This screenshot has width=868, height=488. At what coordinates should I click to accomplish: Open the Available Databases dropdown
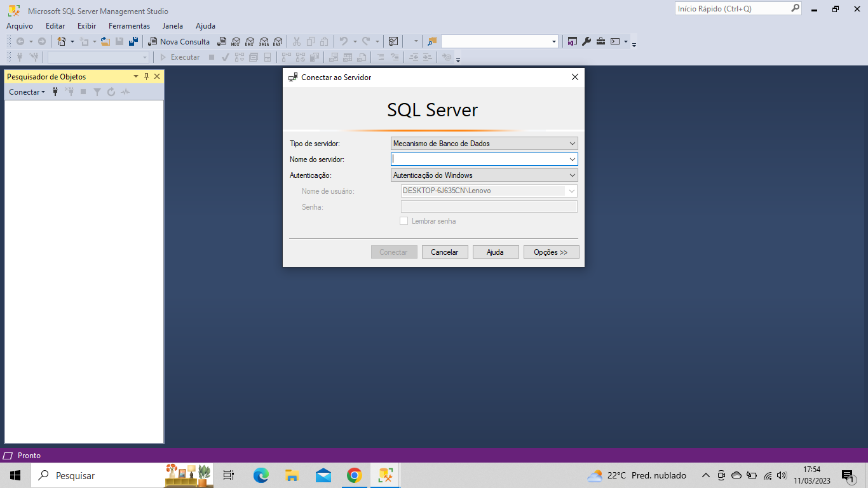(x=145, y=57)
